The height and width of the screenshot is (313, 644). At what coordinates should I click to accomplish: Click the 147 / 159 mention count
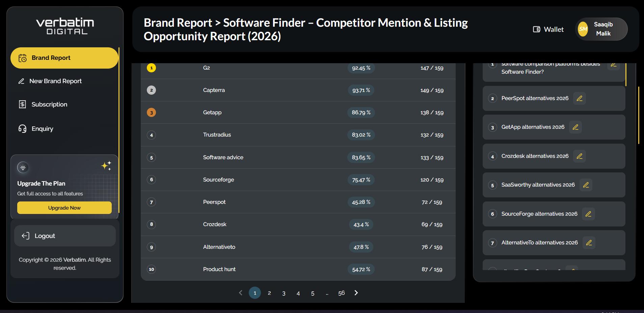pyautogui.click(x=432, y=68)
